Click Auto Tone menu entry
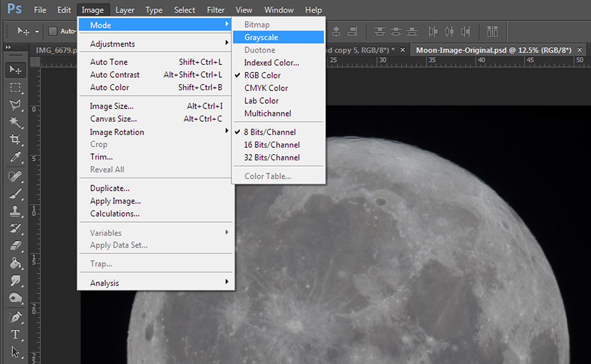This screenshot has height=364, width=591. 155,62
